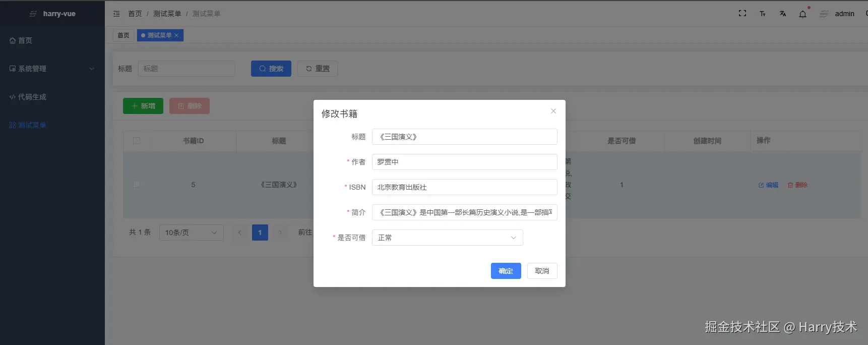The height and width of the screenshot is (345, 868).
Task: Select 测试菜单 in the sidebar
Action: [52, 125]
